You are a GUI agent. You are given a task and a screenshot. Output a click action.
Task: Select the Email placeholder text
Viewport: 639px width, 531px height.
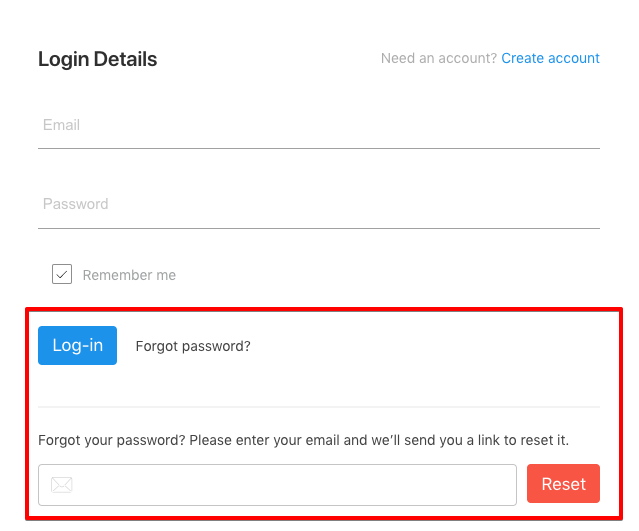click(x=61, y=125)
